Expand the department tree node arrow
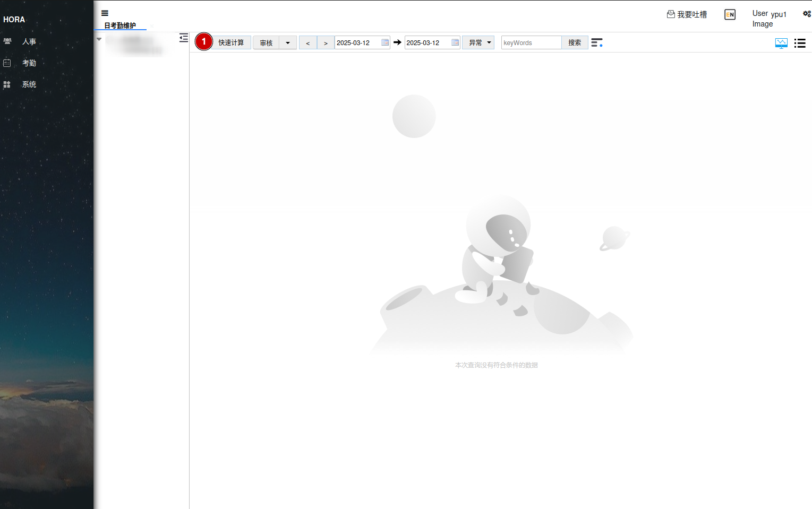 99,39
